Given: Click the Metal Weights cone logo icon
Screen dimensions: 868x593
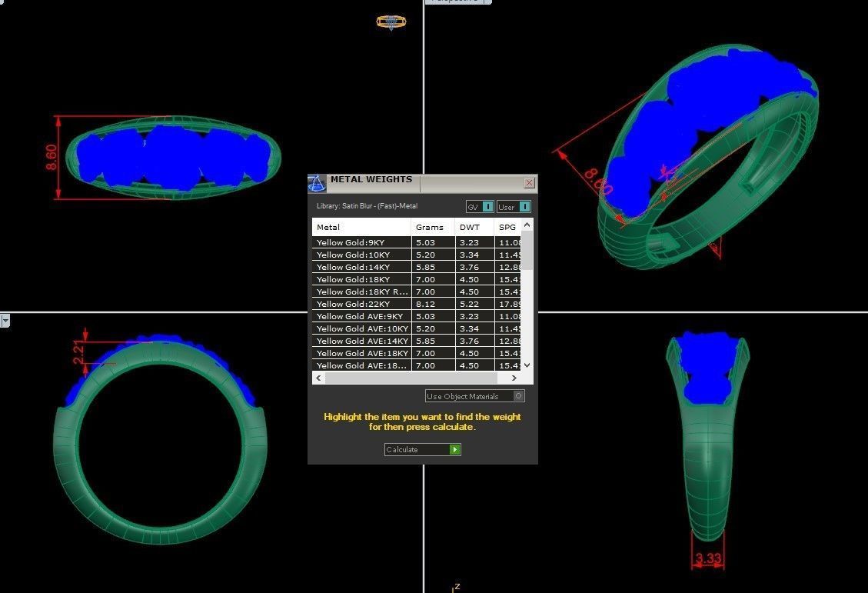Looking at the screenshot, I should (317, 183).
